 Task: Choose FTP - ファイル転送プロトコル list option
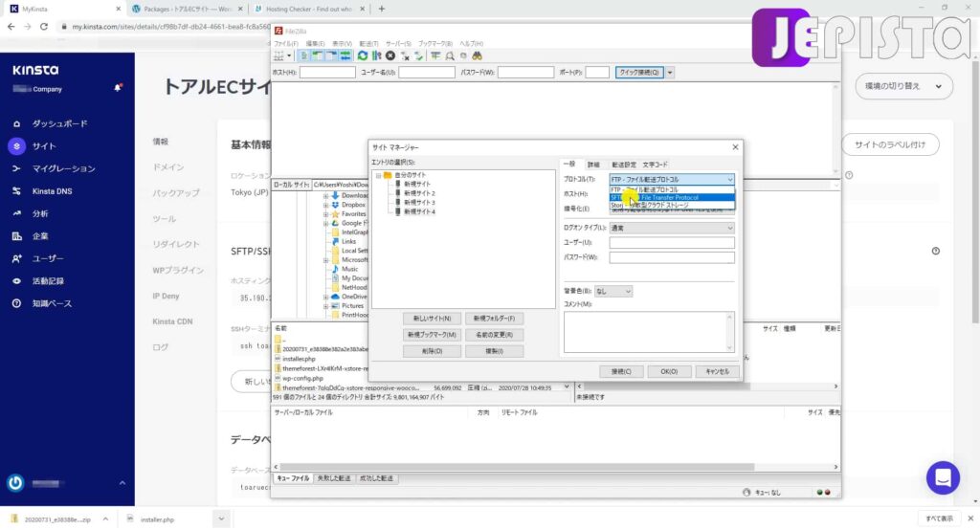pyautogui.click(x=671, y=189)
